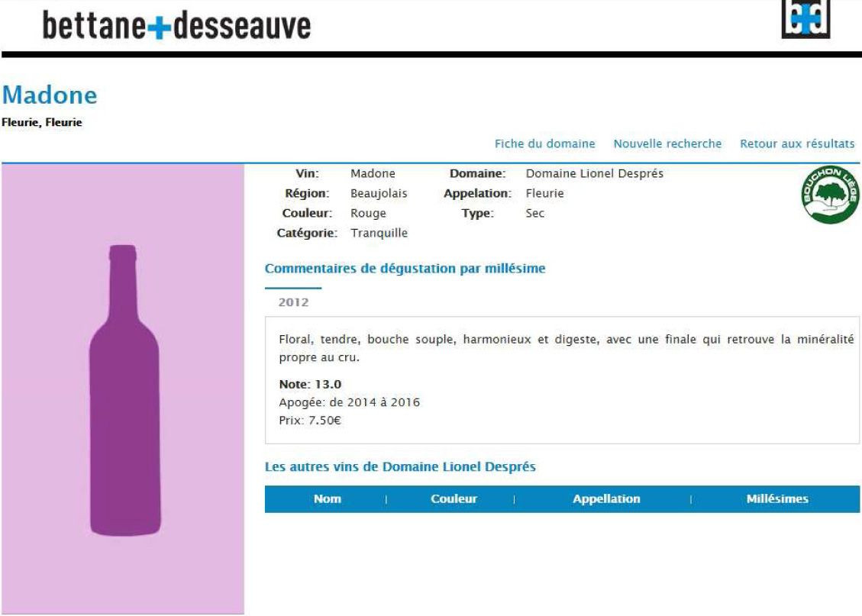Click the tasting comment beginning 'Floral, tendre'
The image size is (862, 616).
coord(567,348)
